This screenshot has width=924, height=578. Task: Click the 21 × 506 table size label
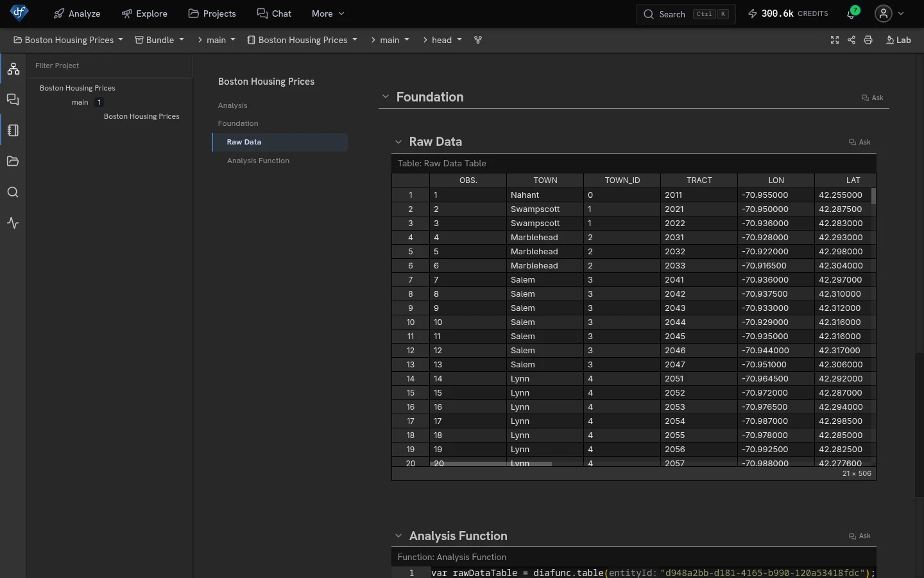[857, 473]
